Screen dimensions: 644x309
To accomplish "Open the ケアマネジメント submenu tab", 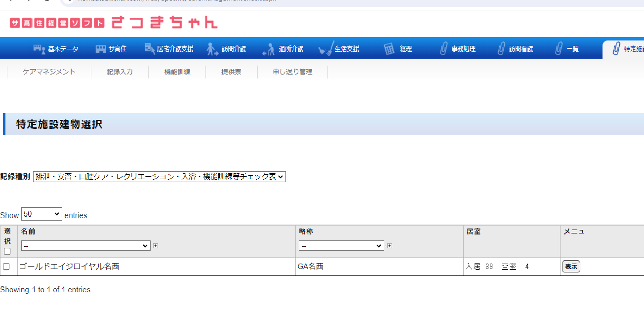I will point(49,72).
